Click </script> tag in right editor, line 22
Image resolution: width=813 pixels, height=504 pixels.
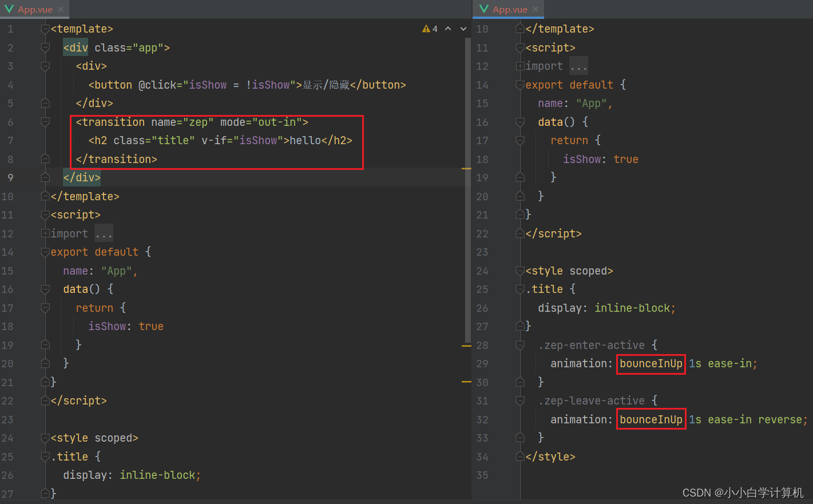553,233
